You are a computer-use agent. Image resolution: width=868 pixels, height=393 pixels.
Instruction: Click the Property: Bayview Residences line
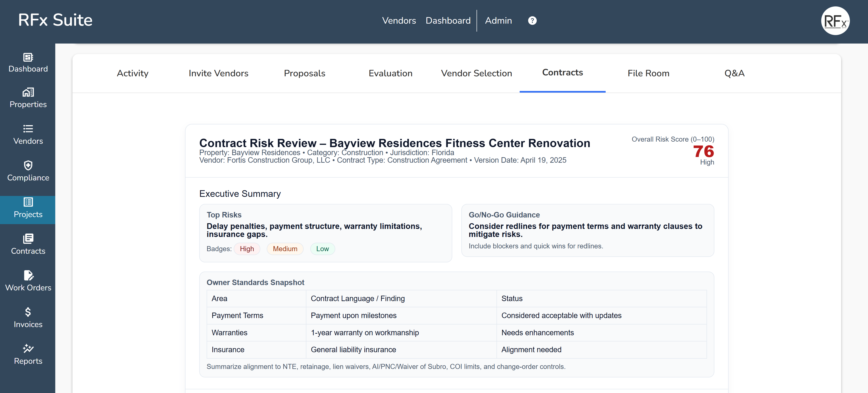[x=327, y=153]
